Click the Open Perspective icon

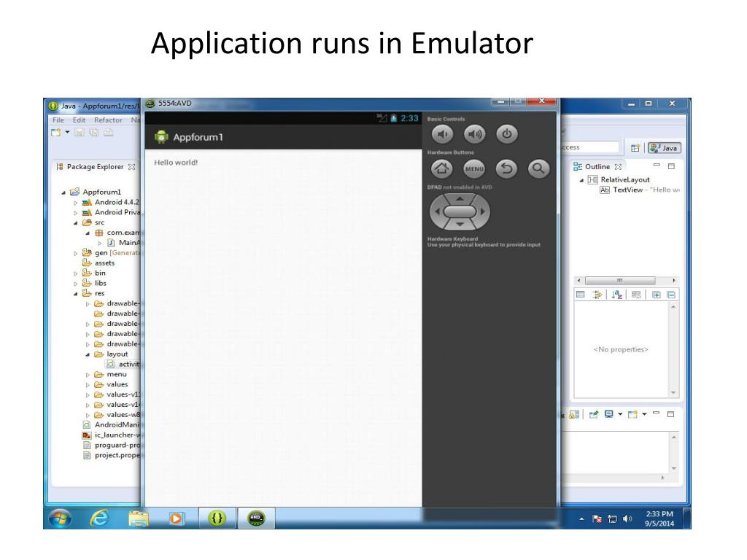[635, 148]
